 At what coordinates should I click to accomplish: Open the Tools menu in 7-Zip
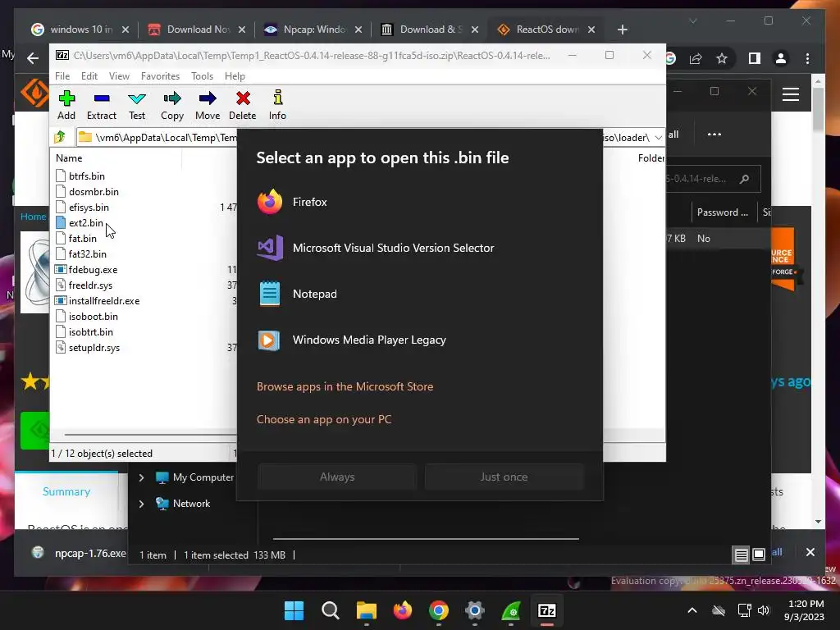point(202,76)
